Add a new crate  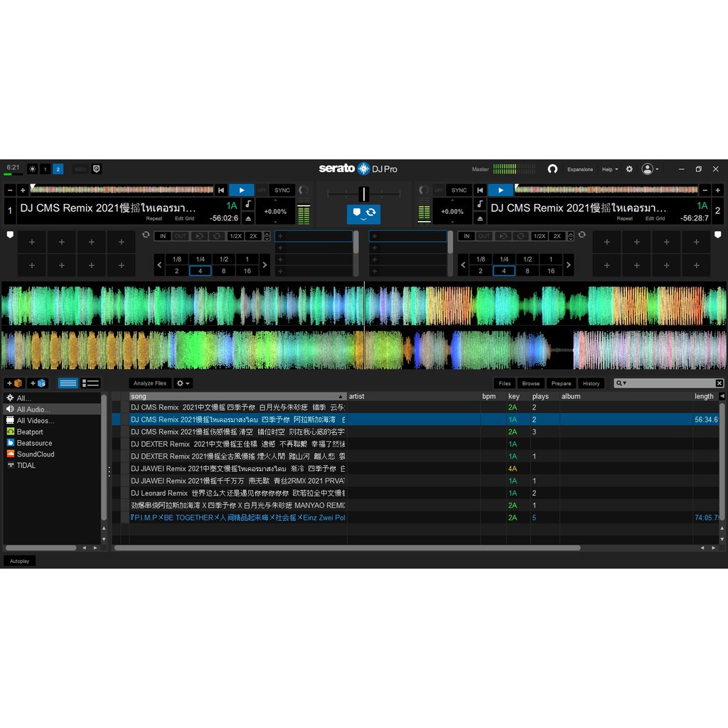pos(14,383)
